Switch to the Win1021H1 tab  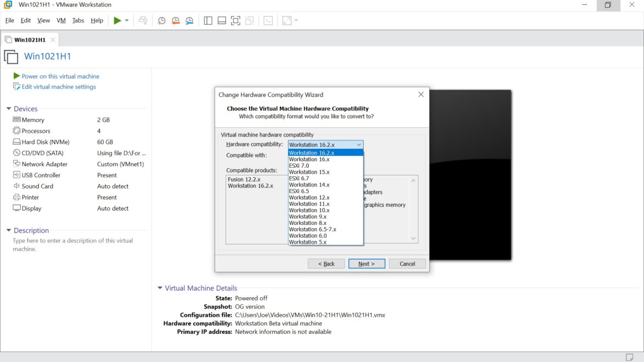pyautogui.click(x=29, y=39)
